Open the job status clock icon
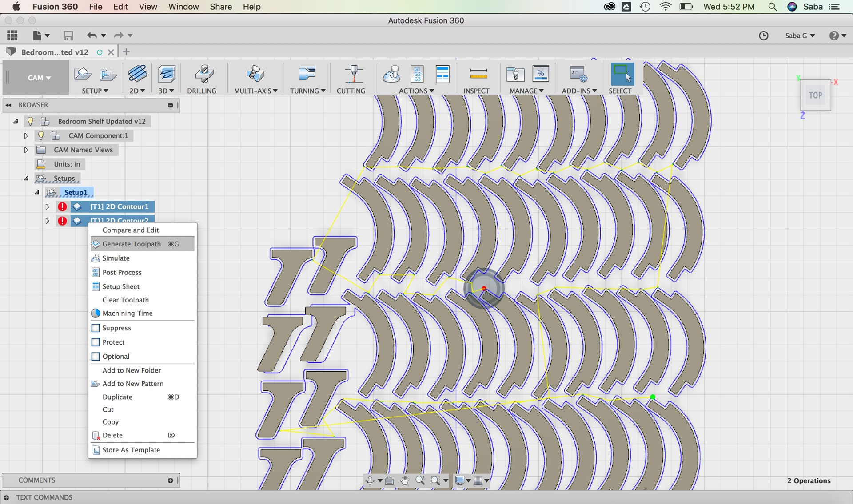This screenshot has height=504, width=853. click(763, 36)
